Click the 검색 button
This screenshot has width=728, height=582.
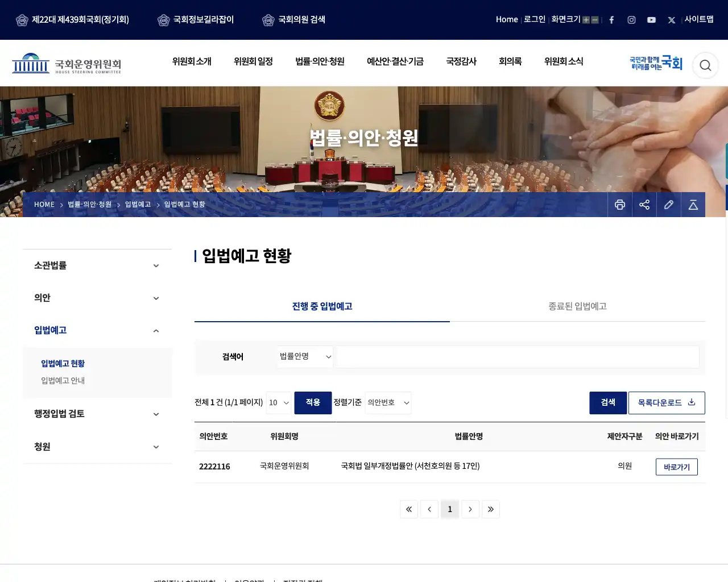coord(608,402)
